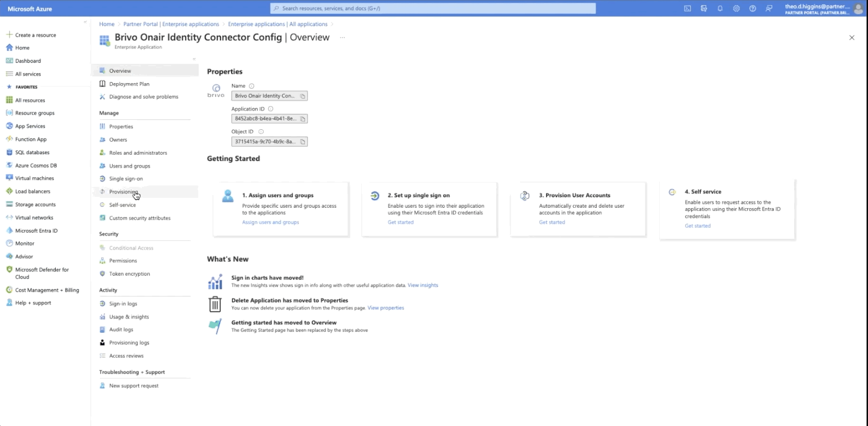The height and width of the screenshot is (426, 868).
Task: Click info icon next to Name
Action: (251, 86)
